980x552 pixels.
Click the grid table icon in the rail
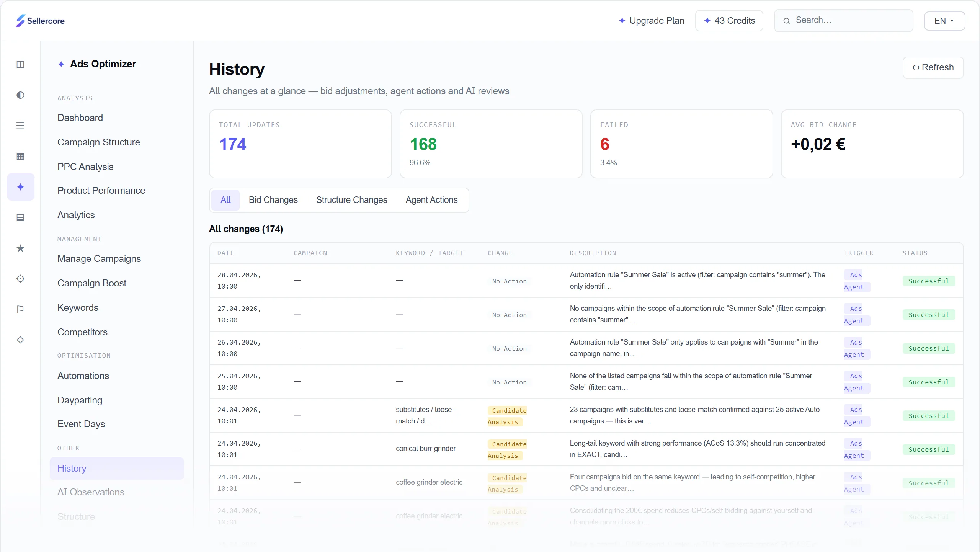[20, 156]
